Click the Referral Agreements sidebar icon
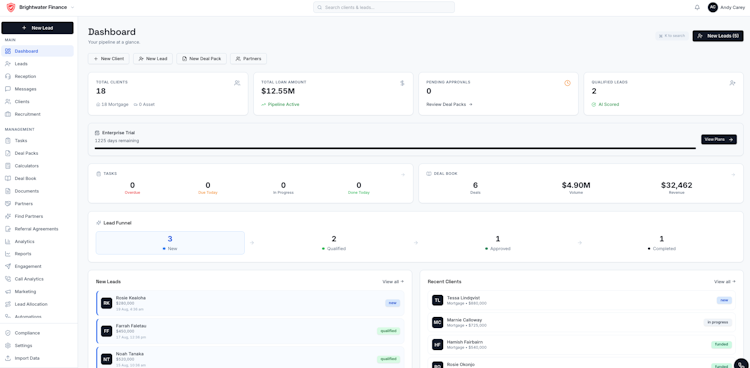This screenshot has width=750, height=368. (x=8, y=229)
